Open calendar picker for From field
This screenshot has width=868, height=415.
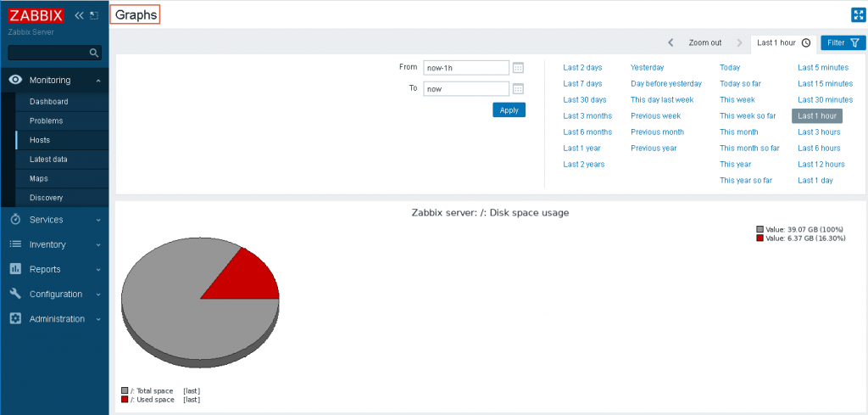pos(518,68)
